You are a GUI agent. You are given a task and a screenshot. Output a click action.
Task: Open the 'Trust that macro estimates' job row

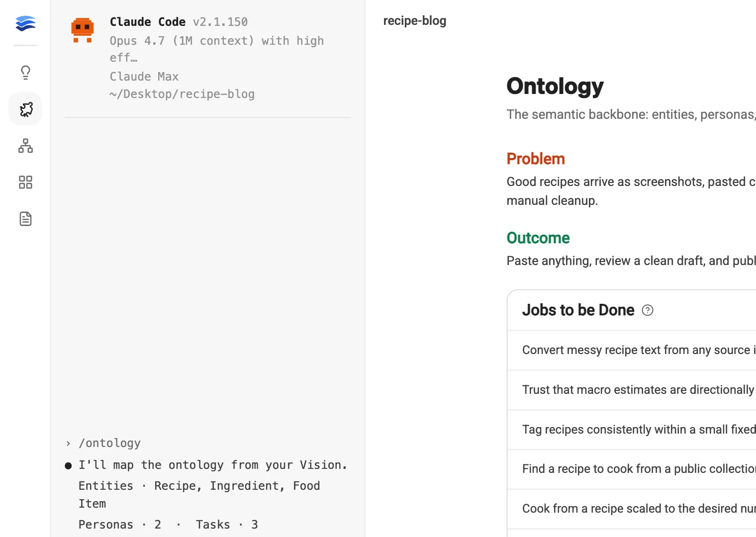632,390
